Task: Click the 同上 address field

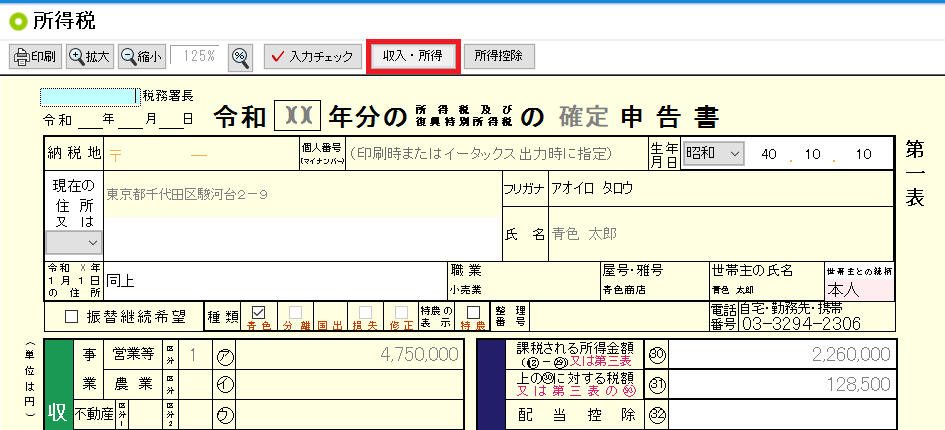Action: [x=274, y=280]
